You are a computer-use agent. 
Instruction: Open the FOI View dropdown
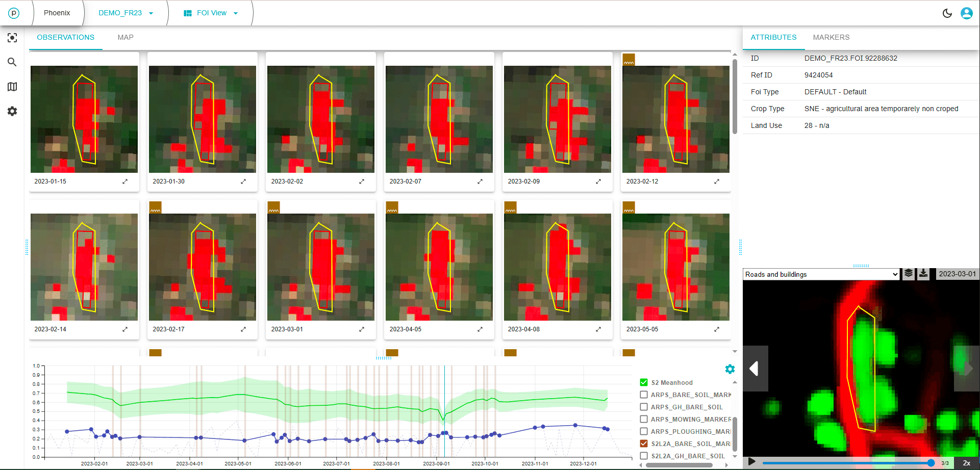coord(211,13)
